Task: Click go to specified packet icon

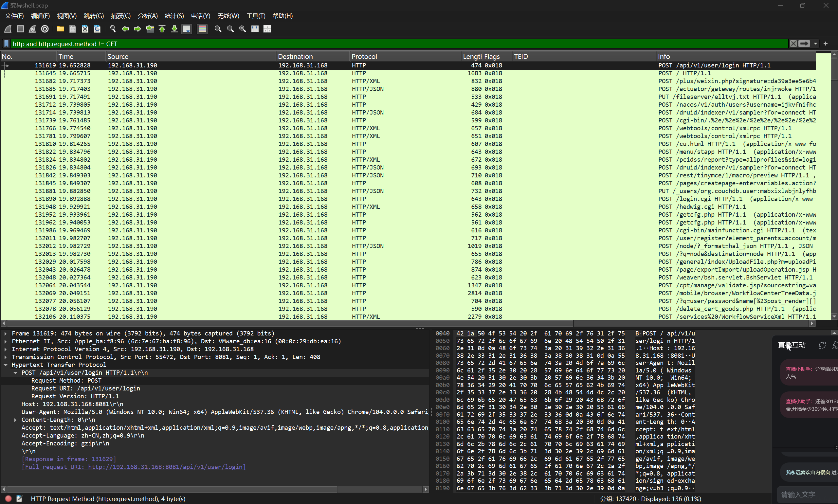Action: [x=150, y=29]
